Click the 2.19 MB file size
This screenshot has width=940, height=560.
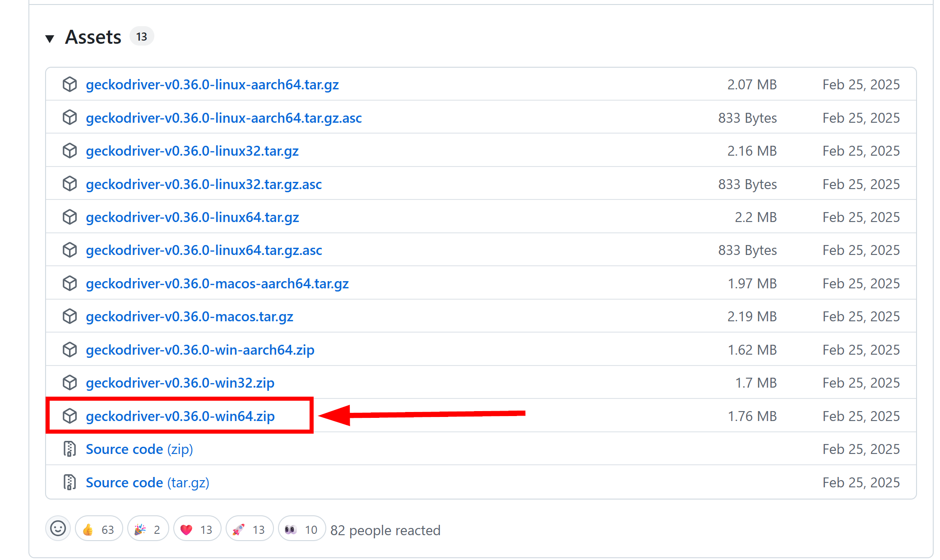(752, 316)
